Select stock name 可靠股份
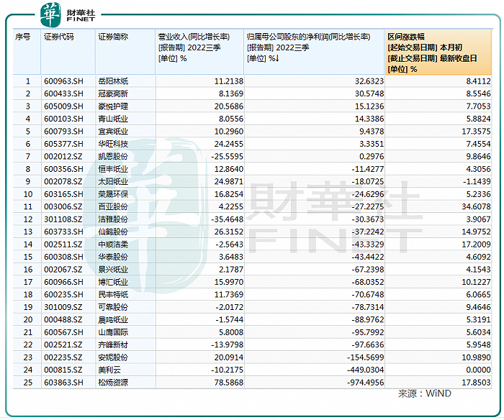 point(113,307)
